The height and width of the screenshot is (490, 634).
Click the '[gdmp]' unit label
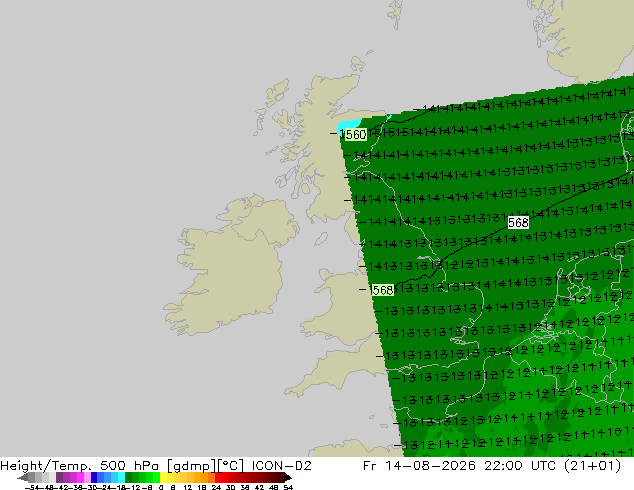(192, 466)
